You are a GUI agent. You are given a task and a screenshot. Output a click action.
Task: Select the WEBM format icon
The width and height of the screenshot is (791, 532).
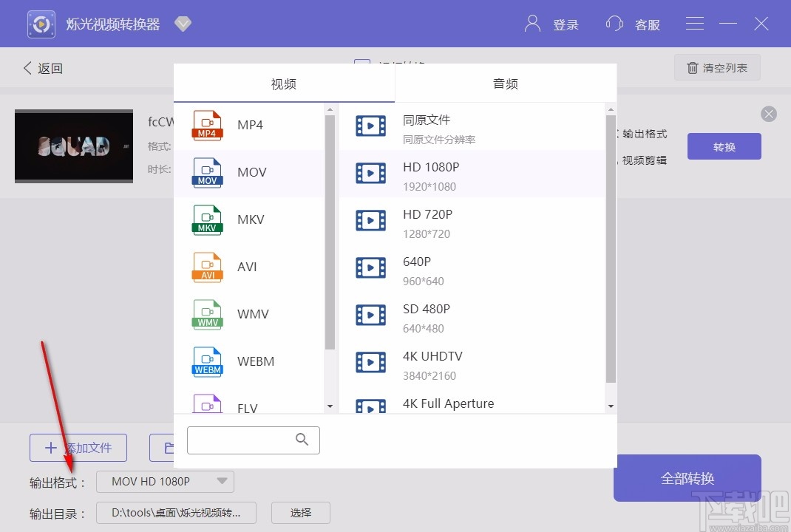tap(206, 361)
